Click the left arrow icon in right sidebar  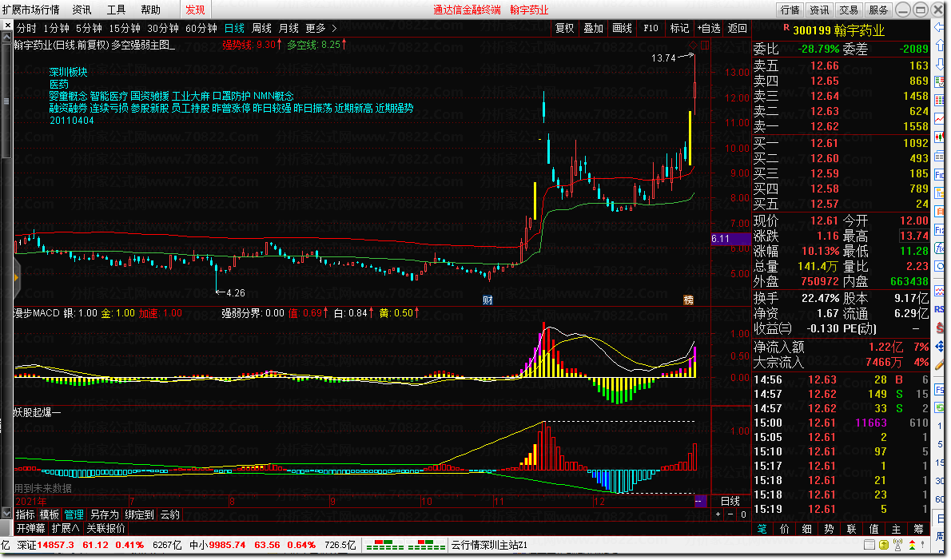[940, 27]
